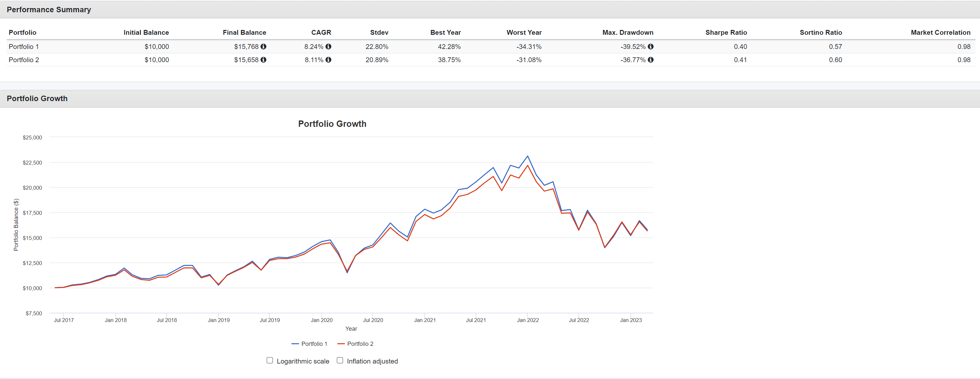
Task: Select the Portfolio 2 row label
Action: click(x=24, y=60)
